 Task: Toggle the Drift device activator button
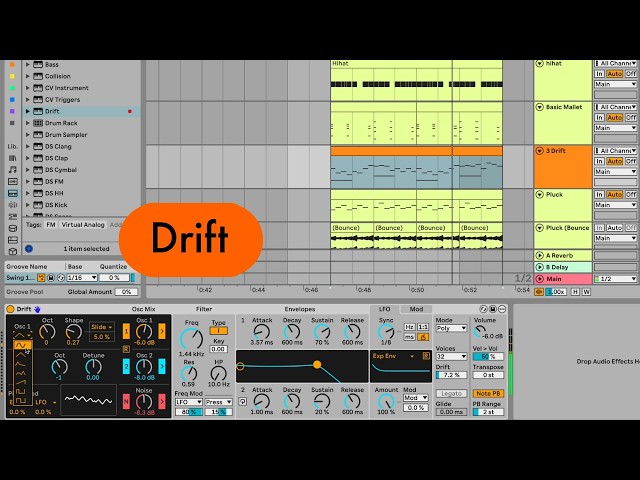(10, 309)
